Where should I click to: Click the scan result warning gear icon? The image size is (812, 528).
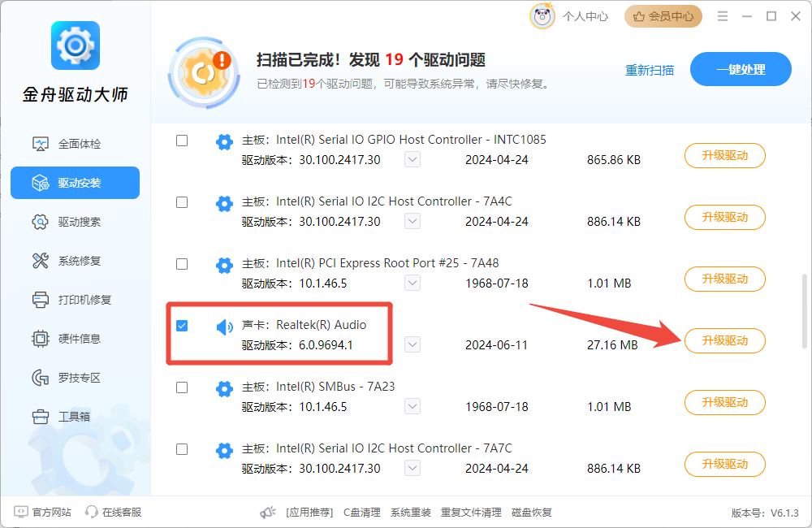coord(204,72)
